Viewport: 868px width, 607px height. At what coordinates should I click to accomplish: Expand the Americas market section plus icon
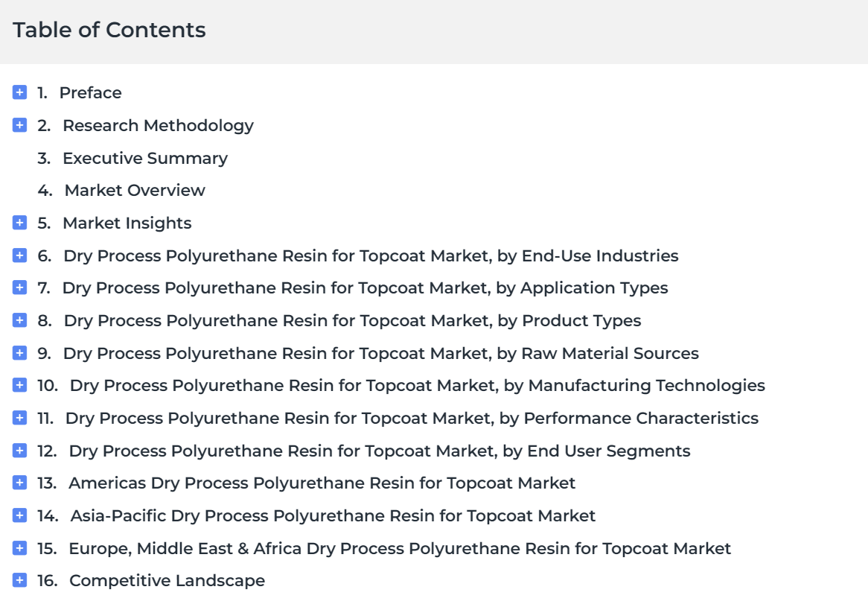tap(19, 483)
